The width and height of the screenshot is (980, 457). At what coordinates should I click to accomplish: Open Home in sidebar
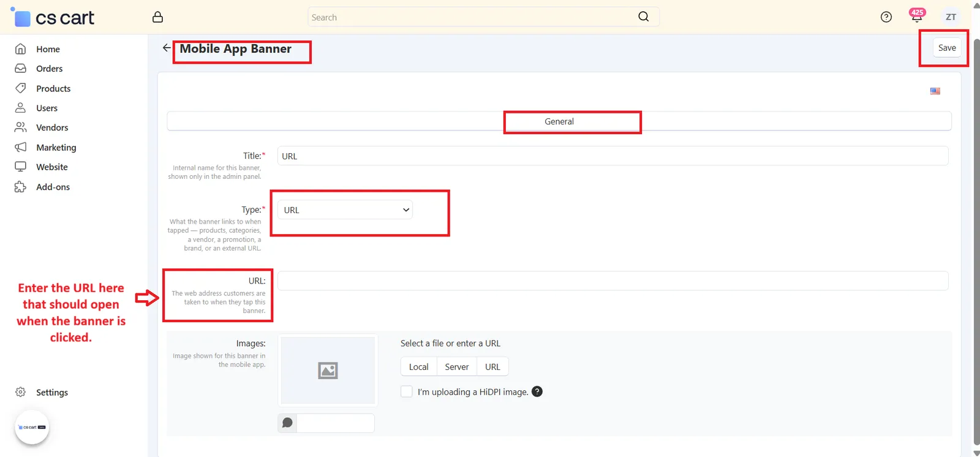[48, 49]
